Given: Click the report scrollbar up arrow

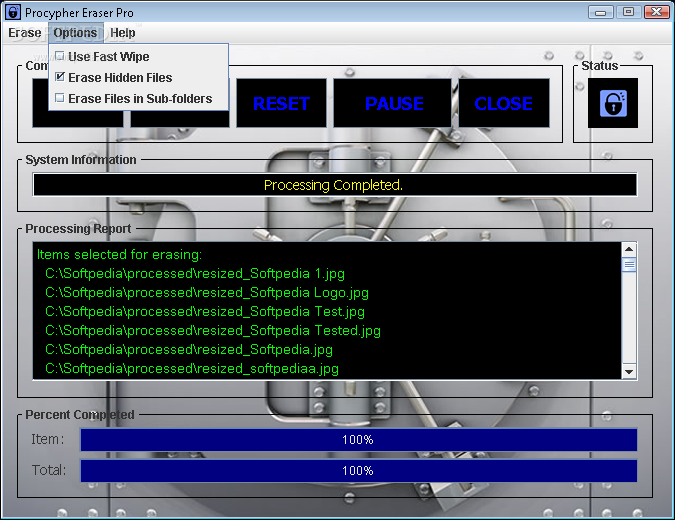Looking at the screenshot, I should pos(629,249).
